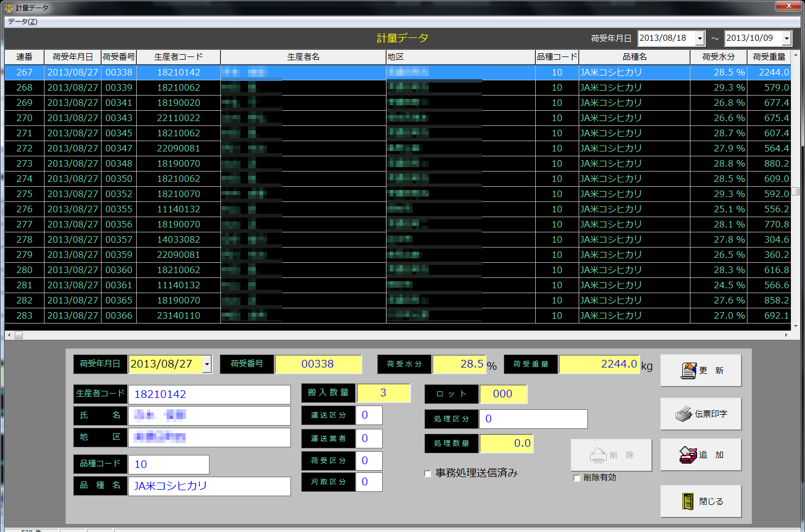Click the 品種名 column header
Screen dimensions: 805x532
pos(635,57)
